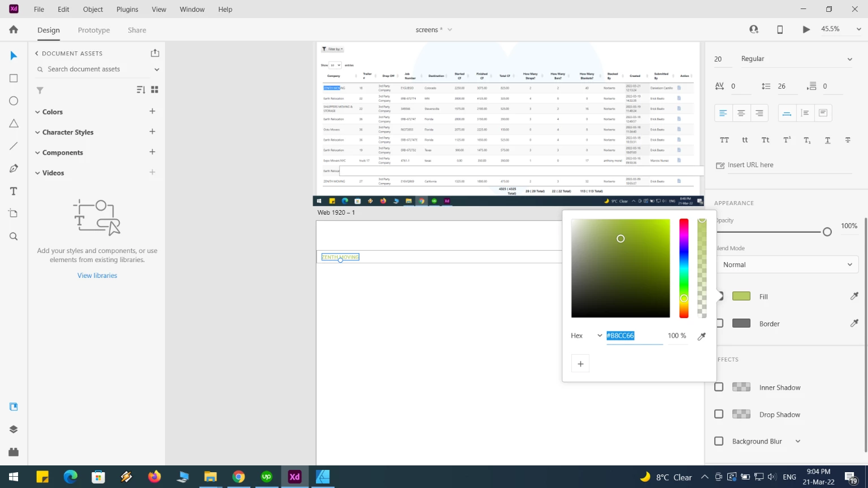Screen dimensions: 868x488
Task: Open the File menu
Action: click(x=39, y=9)
